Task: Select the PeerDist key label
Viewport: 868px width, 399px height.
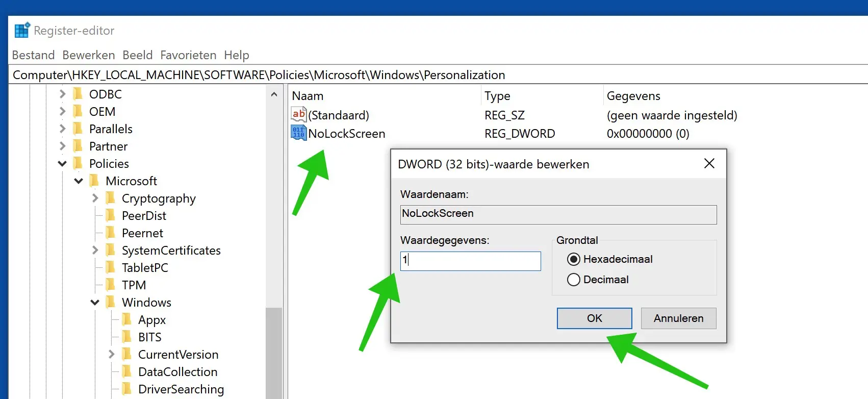Action: tap(144, 216)
